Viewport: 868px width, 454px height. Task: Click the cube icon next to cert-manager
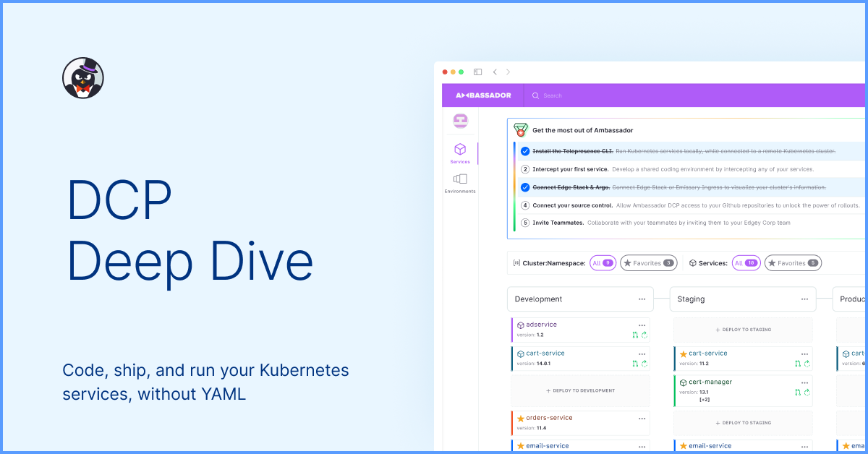[683, 382]
